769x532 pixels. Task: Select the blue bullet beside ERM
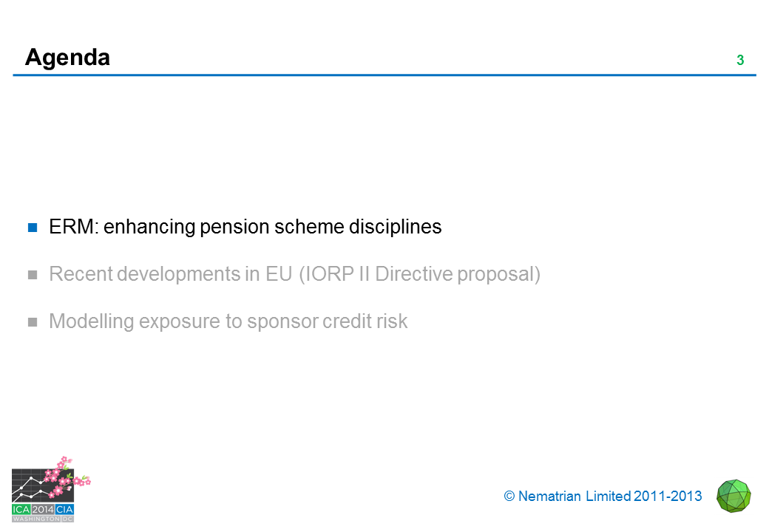click(33, 228)
